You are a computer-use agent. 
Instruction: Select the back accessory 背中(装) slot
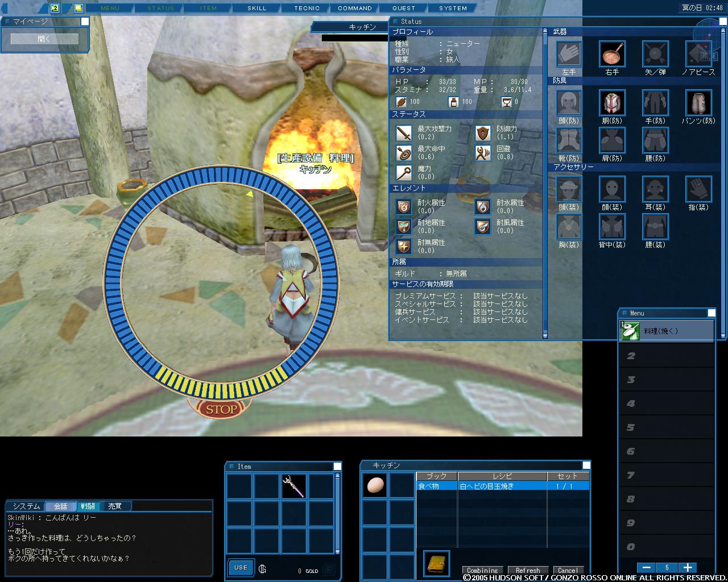[612, 227]
